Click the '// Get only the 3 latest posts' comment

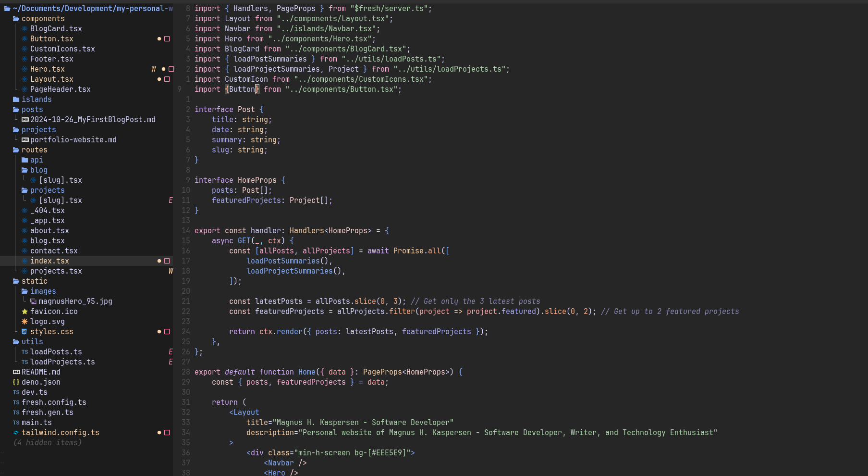coord(476,301)
